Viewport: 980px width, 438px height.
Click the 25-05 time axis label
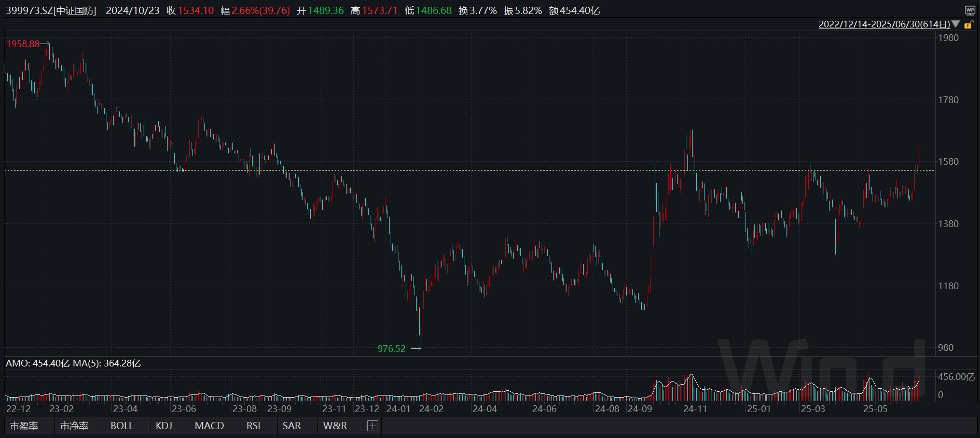pos(875,409)
